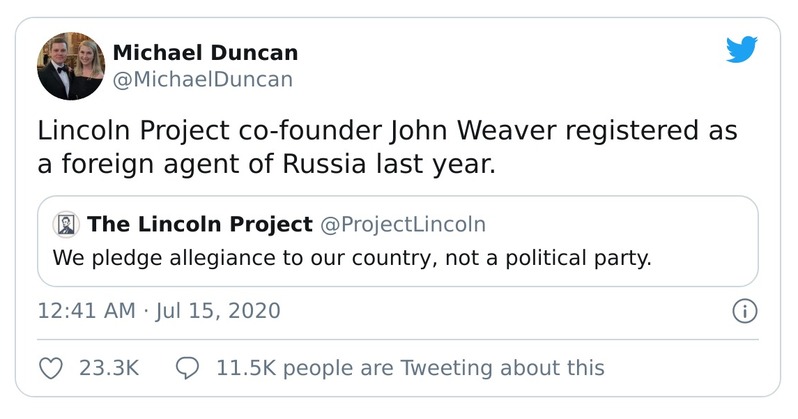Open the @MichaelDuncan handle link
Screen dimensions: 798x419
click(x=203, y=79)
